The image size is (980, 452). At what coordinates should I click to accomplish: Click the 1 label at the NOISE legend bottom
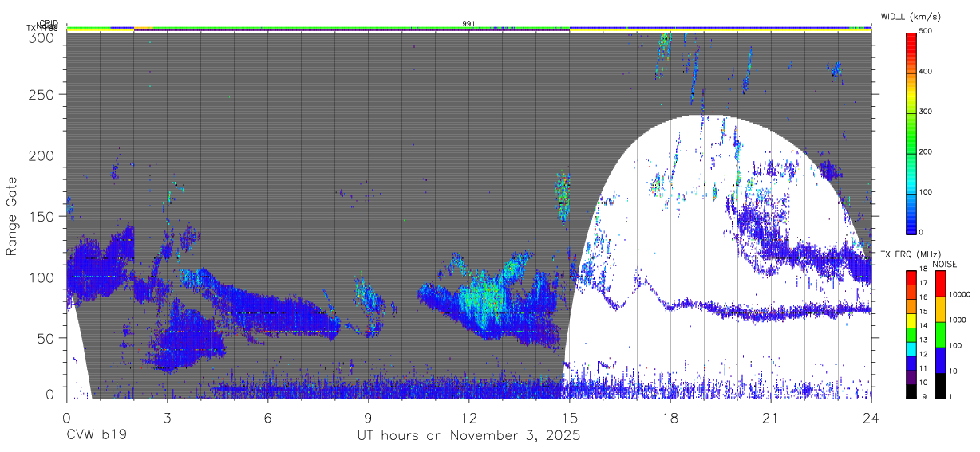click(x=950, y=397)
